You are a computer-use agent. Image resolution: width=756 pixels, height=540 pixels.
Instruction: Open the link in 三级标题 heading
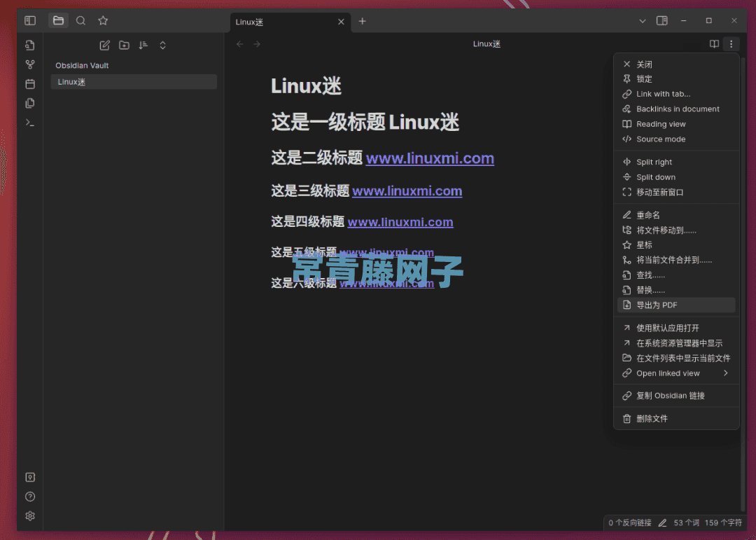[407, 191]
